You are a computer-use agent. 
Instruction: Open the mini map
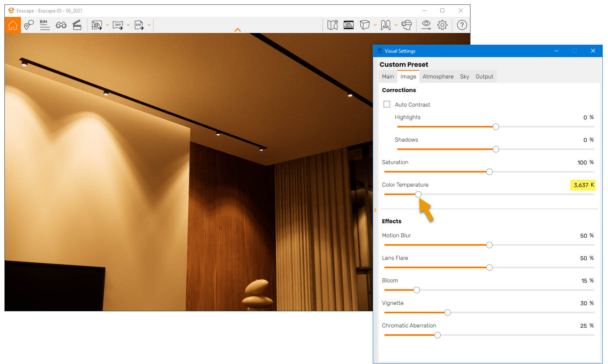(x=333, y=25)
